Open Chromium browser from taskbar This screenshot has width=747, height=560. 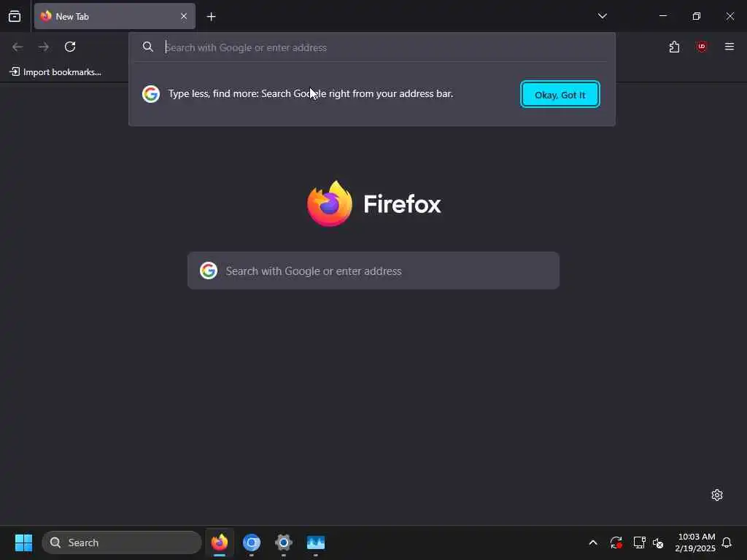pos(252,542)
